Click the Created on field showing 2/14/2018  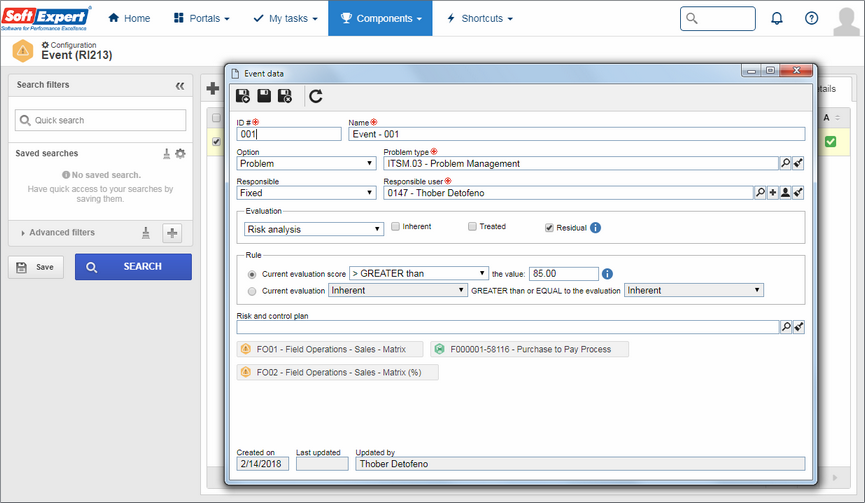(x=263, y=464)
